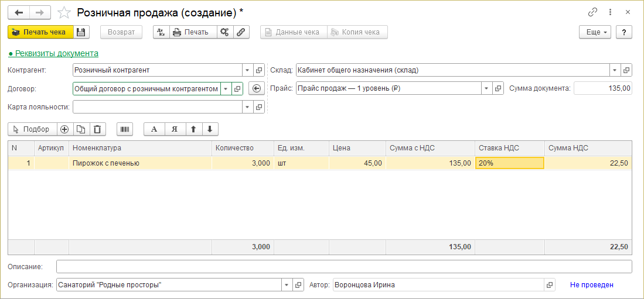Viewport: 644px width, 299px height.
Task: Click the attached link paperclip icon in toolbar
Action: click(x=241, y=32)
